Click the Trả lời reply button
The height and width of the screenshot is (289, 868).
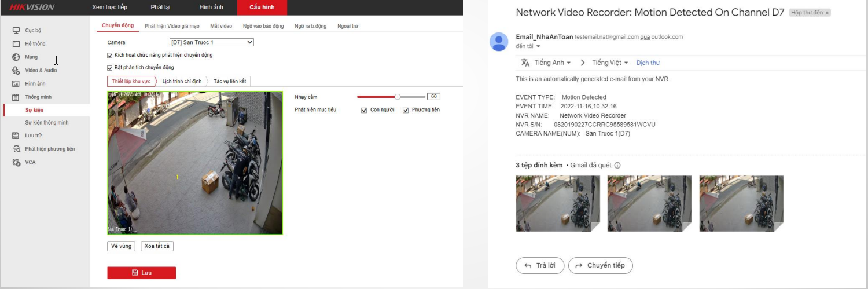(540, 265)
